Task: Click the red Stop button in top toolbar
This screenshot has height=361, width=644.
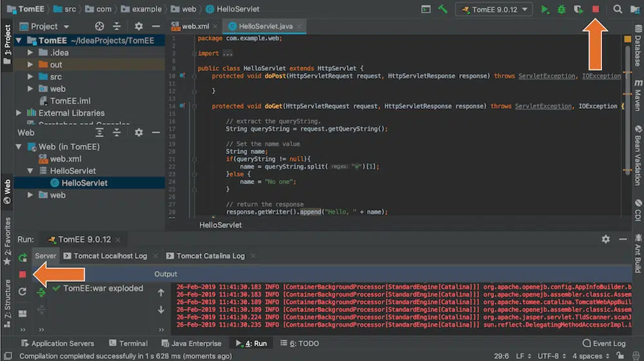Action: tap(596, 10)
